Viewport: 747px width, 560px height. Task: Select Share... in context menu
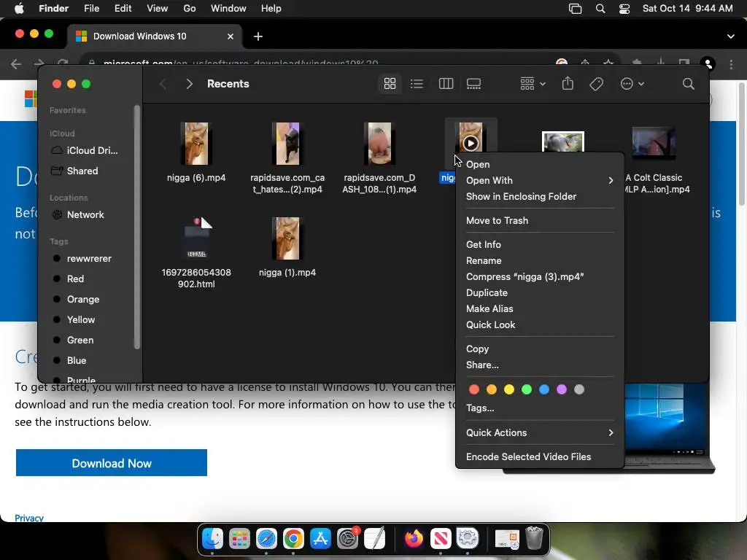(x=539, y=365)
